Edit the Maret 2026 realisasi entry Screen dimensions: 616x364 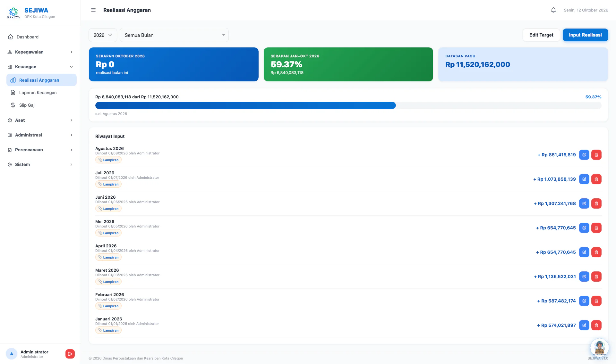pos(584,277)
